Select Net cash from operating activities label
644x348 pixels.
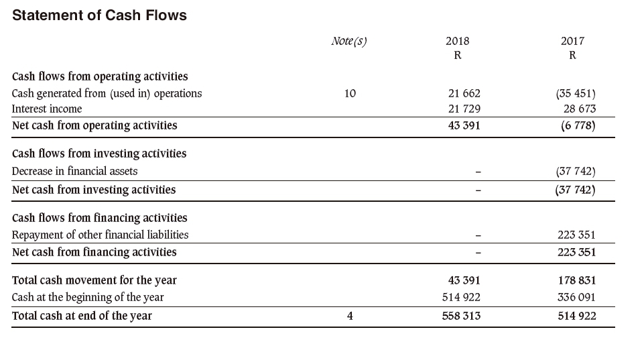pyautogui.click(x=94, y=125)
